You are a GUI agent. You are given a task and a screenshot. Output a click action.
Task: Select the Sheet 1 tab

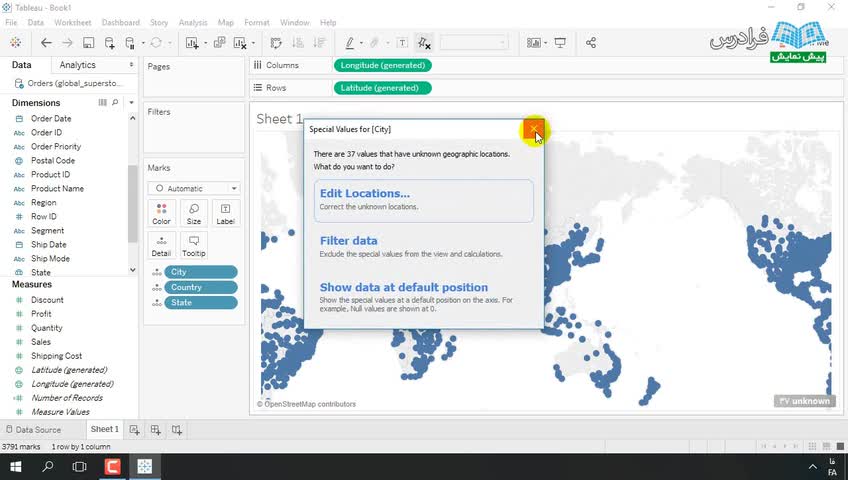pyautogui.click(x=104, y=429)
